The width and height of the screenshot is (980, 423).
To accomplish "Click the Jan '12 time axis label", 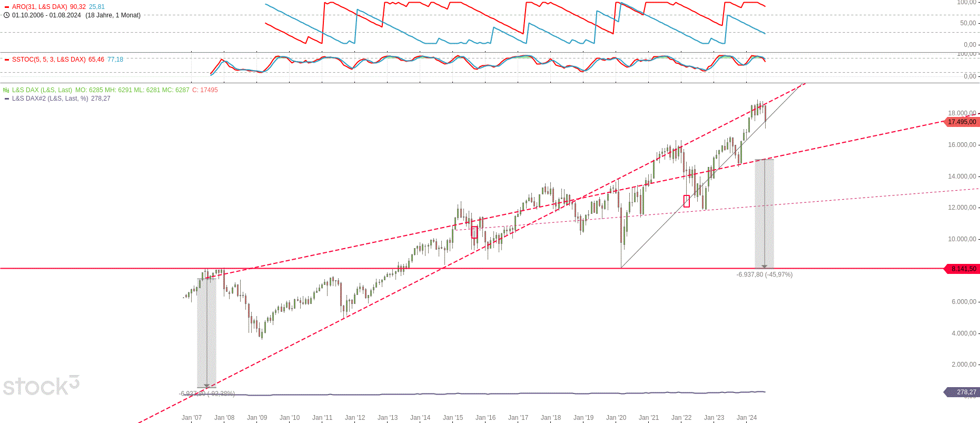I will coord(355,418).
